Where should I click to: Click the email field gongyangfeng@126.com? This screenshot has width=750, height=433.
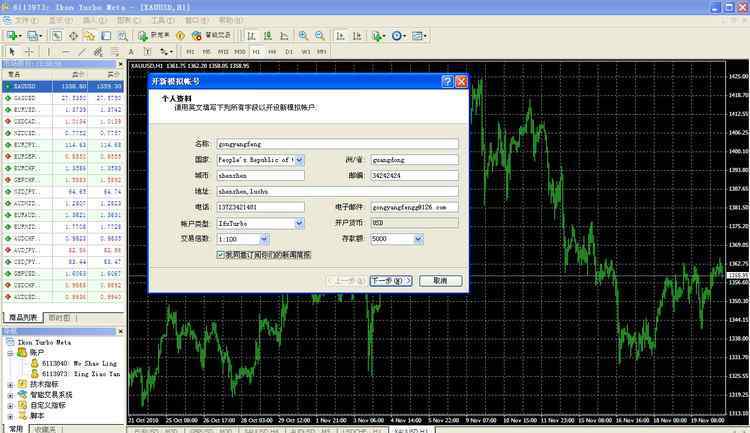414,207
